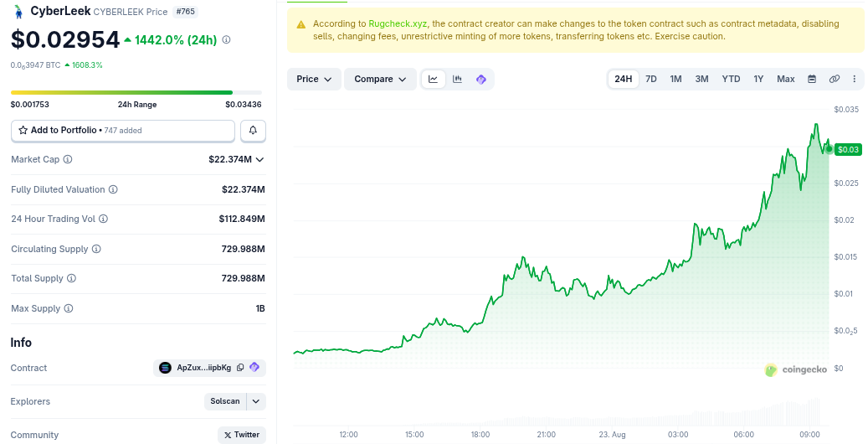Click the 1B max supply value
The height and width of the screenshot is (444, 868).
click(260, 308)
